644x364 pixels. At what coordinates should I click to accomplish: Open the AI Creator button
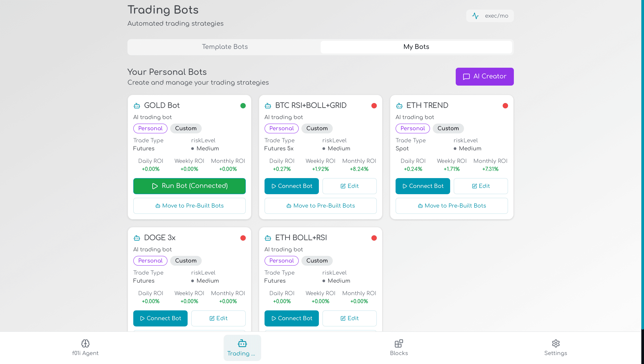pyautogui.click(x=484, y=76)
